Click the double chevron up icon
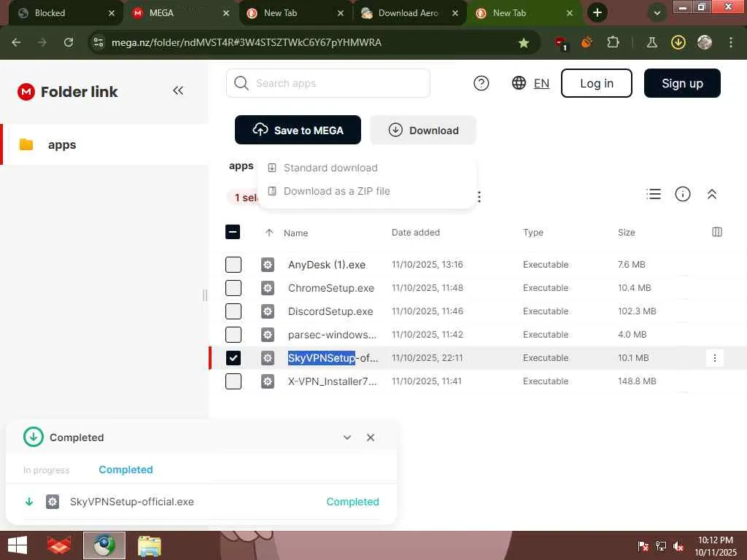 pyautogui.click(x=712, y=194)
